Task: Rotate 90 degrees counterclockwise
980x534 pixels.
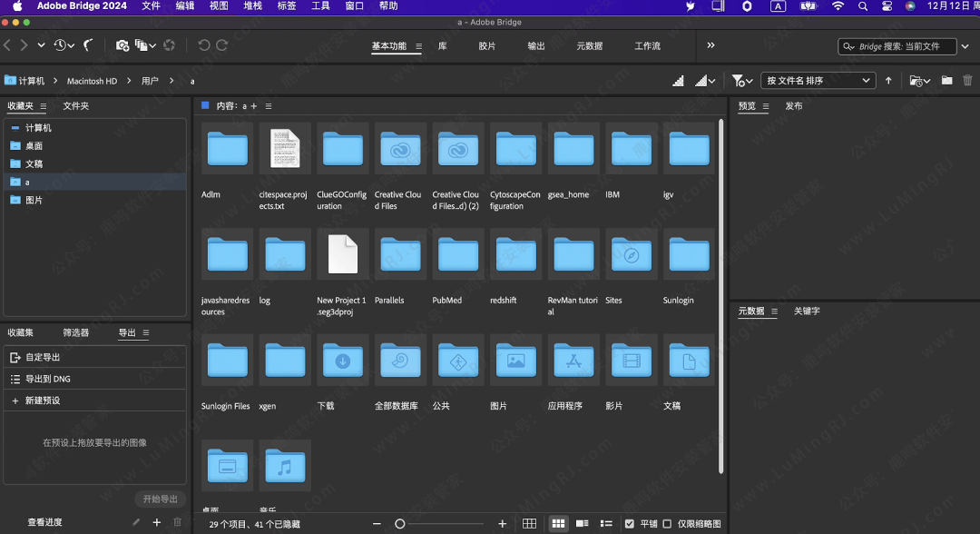Action: click(x=203, y=44)
